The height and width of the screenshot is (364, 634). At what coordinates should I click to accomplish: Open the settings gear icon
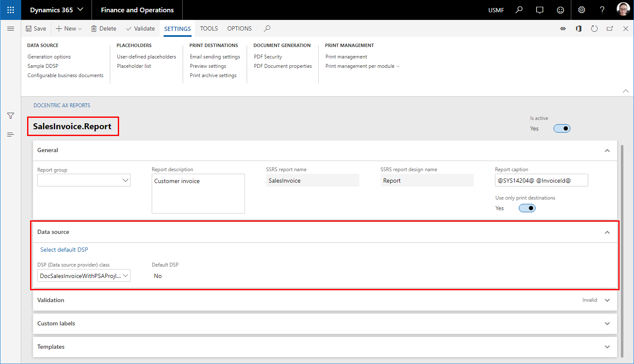581,10
